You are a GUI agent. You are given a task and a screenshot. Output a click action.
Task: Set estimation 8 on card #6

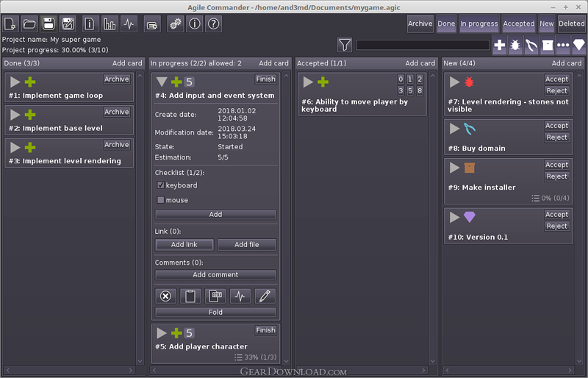(x=420, y=91)
